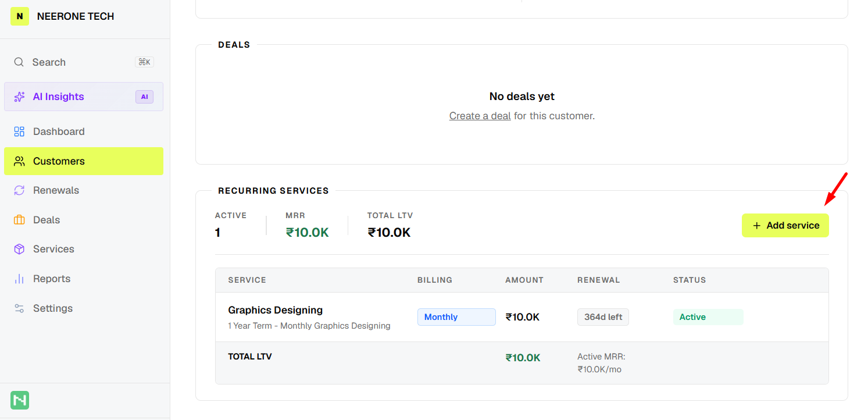The width and height of the screenshot is (868, 420).
Task: Navigate to Deals
Action: click(84, 220)
